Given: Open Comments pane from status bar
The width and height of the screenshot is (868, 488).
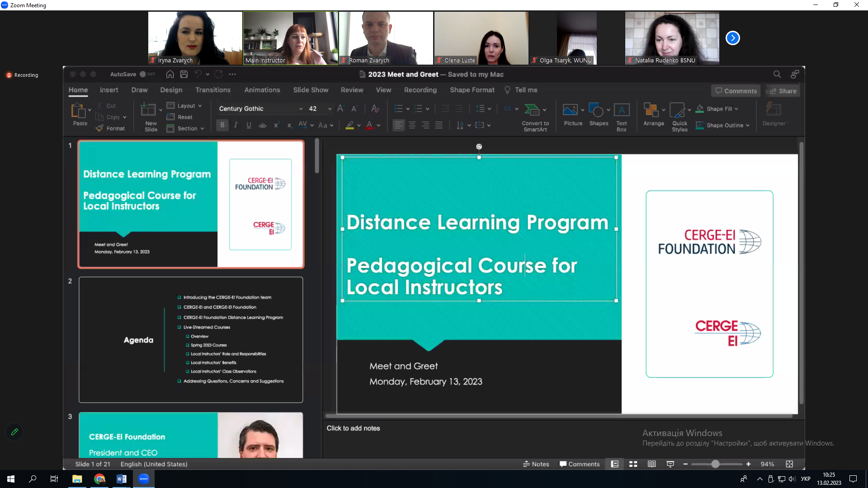Looking at the screenshot, I should tap(580, 464).
